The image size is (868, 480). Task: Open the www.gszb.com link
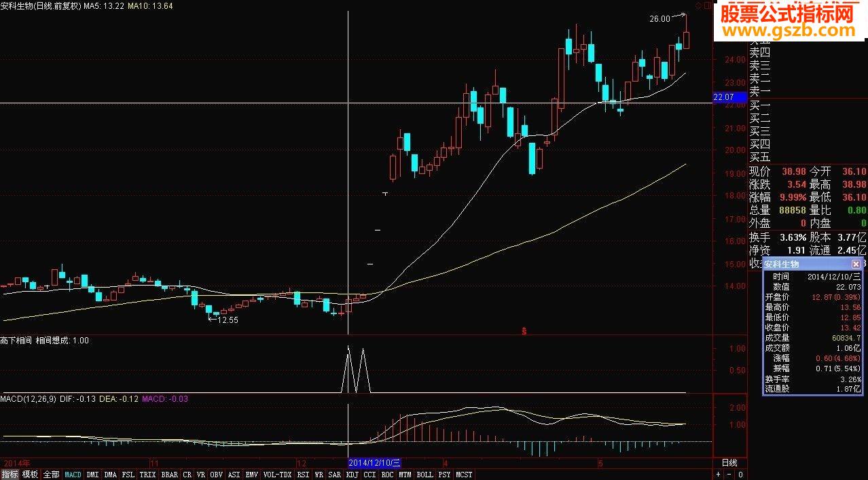(x=788, y=30)
